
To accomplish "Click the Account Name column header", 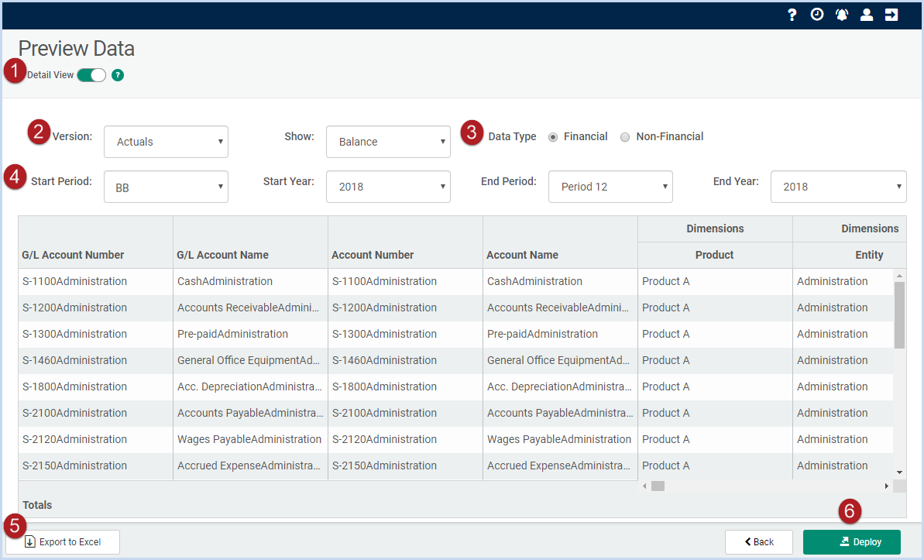I will click(x=522, y=256).
